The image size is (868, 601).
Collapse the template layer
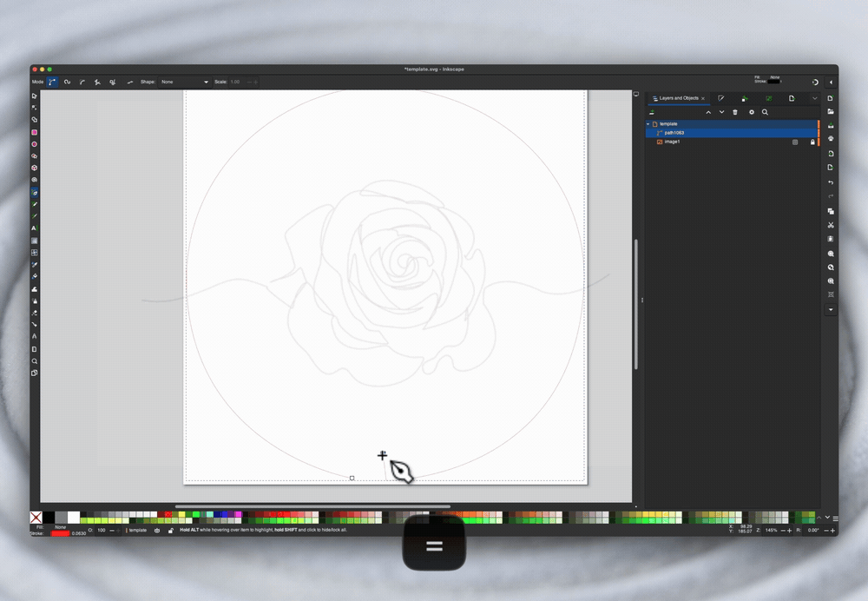coord(648,124)
